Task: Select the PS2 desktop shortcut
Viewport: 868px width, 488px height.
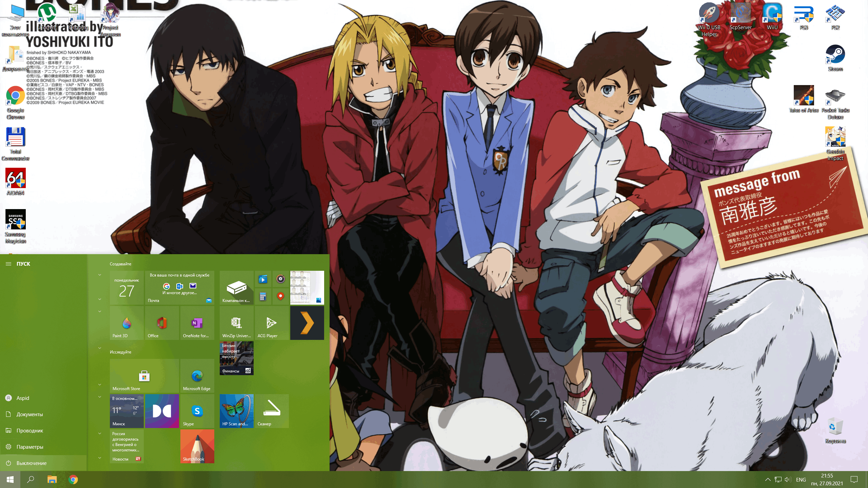Action: click(x=835, y=17)
